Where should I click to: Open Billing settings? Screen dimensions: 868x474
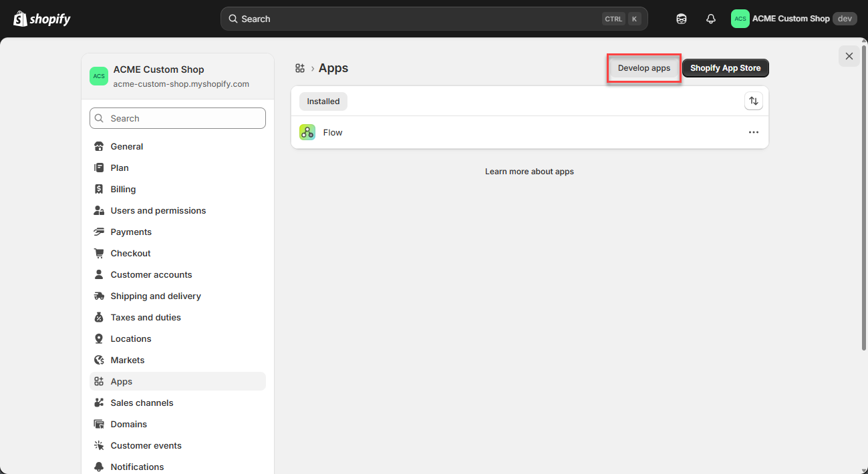click(178, 189)
